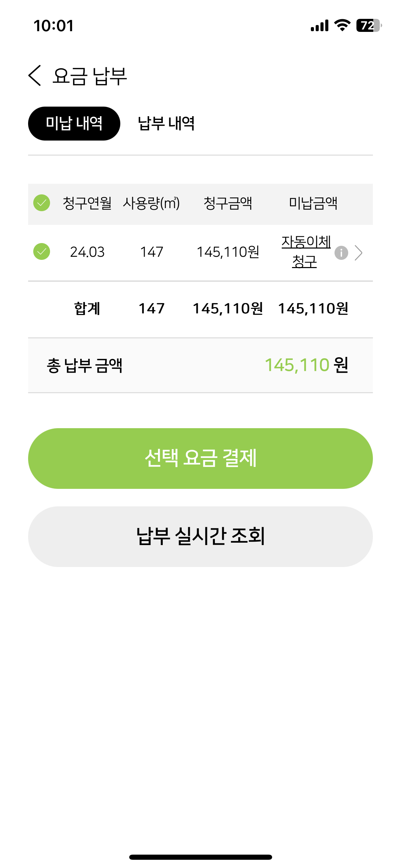Tap the green 145,110 total payment amount
The width and height of the screenshot is (401, 868).
click(x=297, y=365)
